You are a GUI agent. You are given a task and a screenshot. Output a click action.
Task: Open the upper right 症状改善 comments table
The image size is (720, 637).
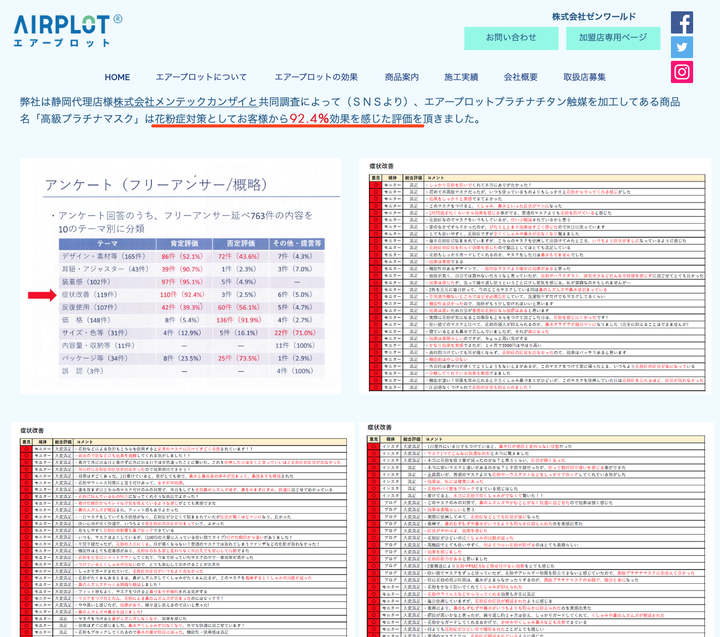[535, 276]
